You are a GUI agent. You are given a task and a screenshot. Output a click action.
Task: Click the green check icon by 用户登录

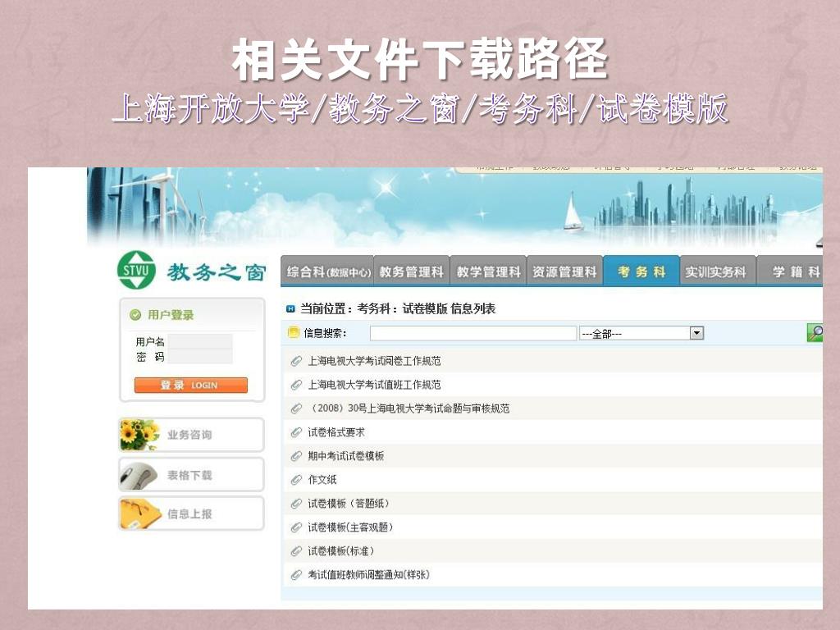[x=135, y=315]
